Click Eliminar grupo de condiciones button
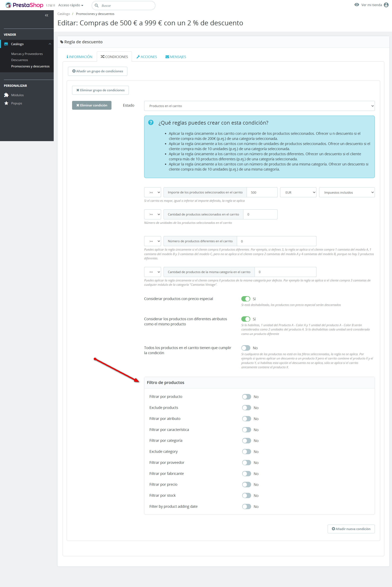 (x=100, y=90)
